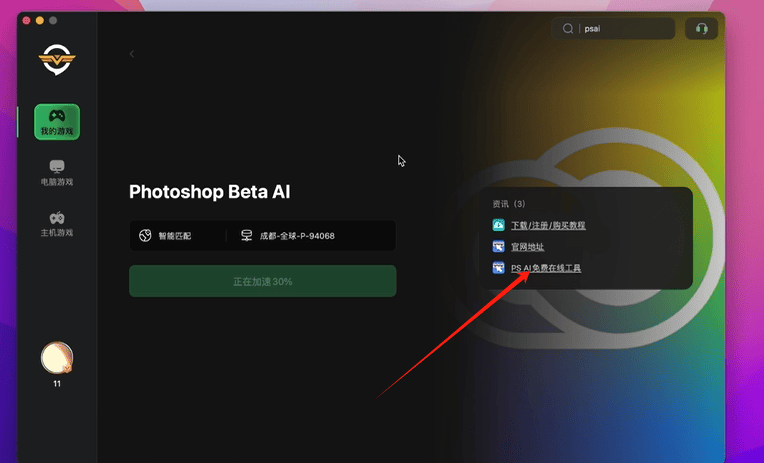Open the 下载/注册/购买教程 link

[x=548, y=226]
